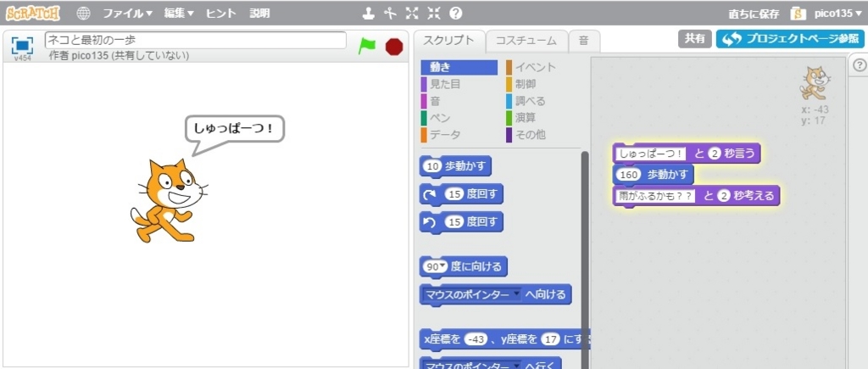Open the 編集 menu

coord(179,14)
